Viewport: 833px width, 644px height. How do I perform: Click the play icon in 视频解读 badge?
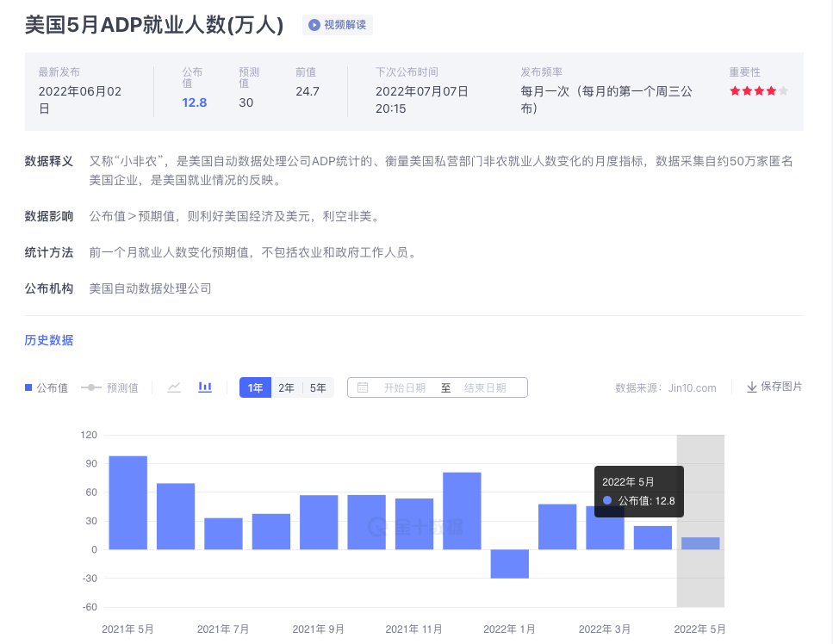(314, 25)
